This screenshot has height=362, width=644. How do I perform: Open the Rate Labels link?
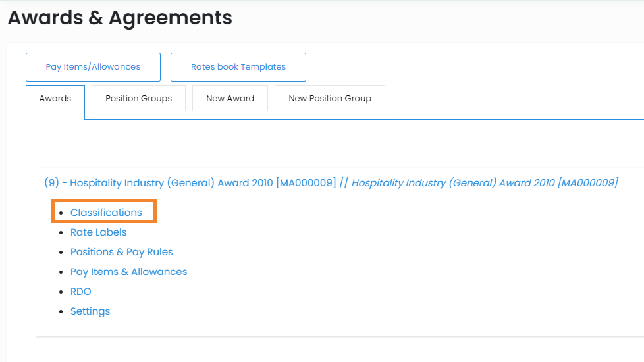[98, 232]
